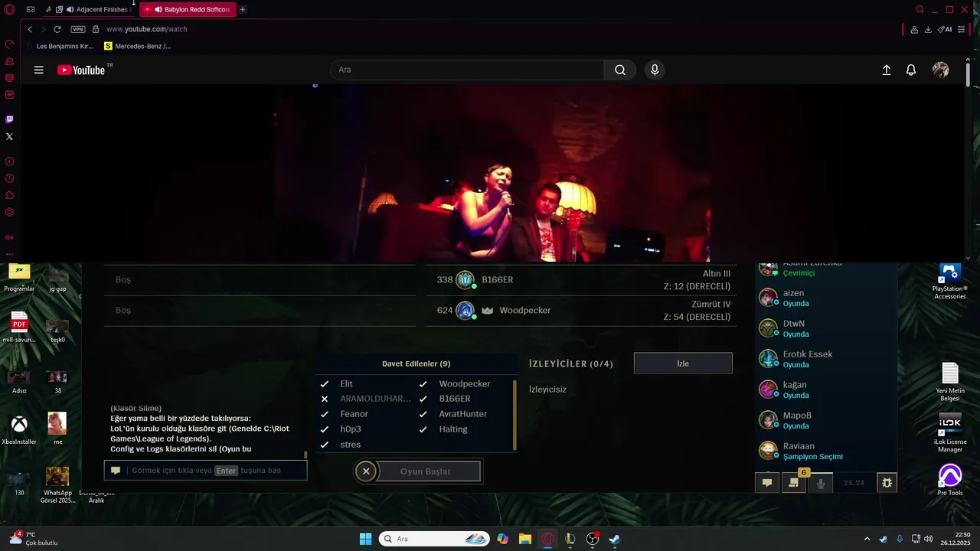Open the Opera GX main menu logo

click(9, 9)
